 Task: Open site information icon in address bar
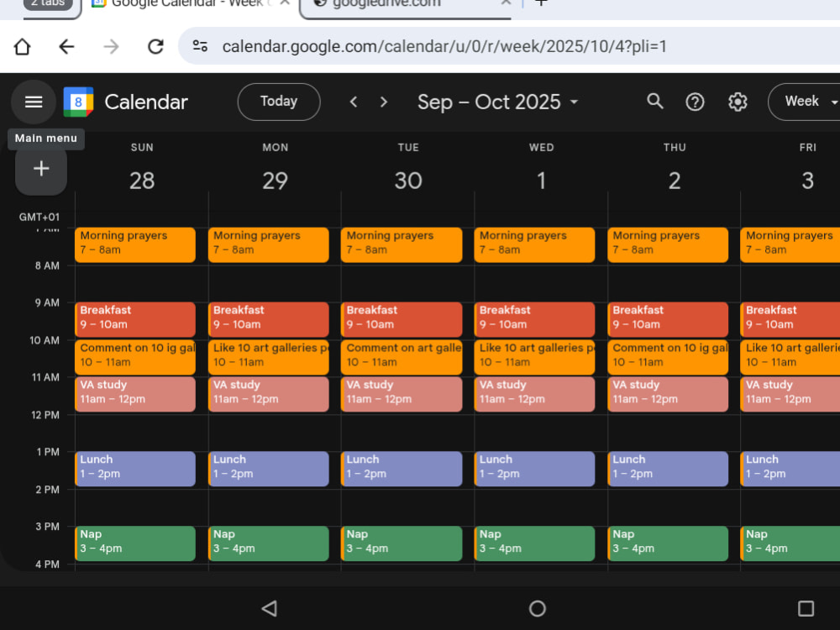(x=200, y=46)
